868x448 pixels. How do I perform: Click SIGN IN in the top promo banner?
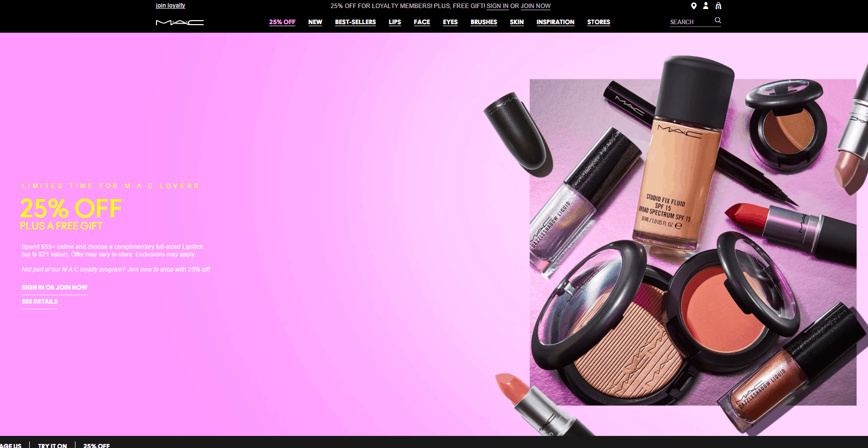(x=498, y=6)
